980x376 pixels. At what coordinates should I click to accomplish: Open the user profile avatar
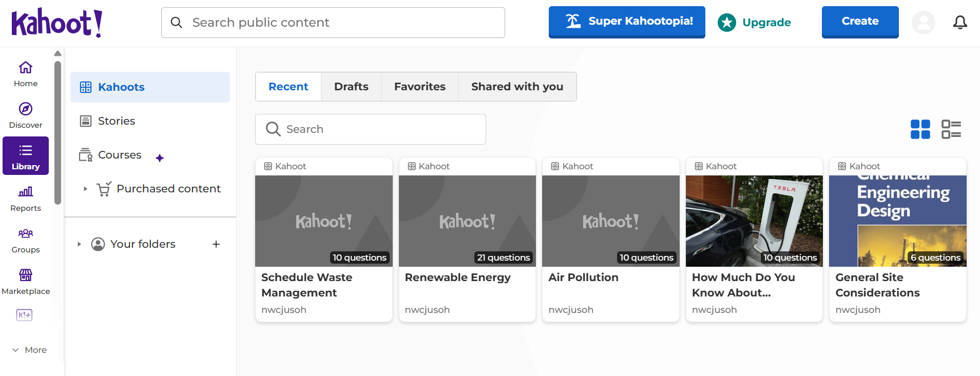[x=923, y=23]
